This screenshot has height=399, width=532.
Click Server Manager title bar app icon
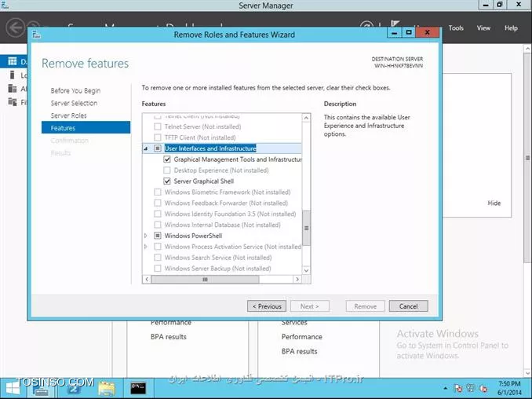coord(5,5)
